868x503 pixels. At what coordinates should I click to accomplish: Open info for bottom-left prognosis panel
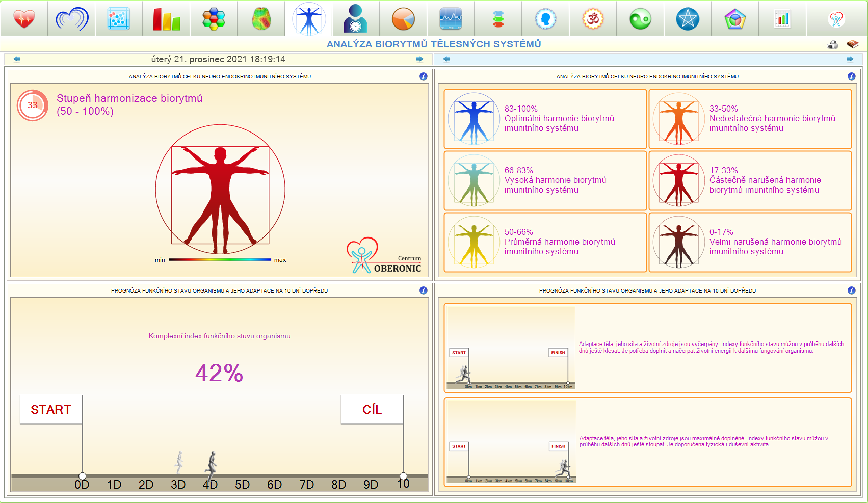(x=424, y=290)
